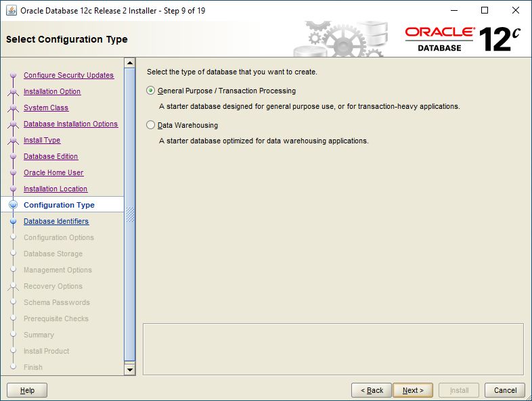Proceed with the Next button
The image size is (532, 401).
pyautogui.click(x=413, y=390)
